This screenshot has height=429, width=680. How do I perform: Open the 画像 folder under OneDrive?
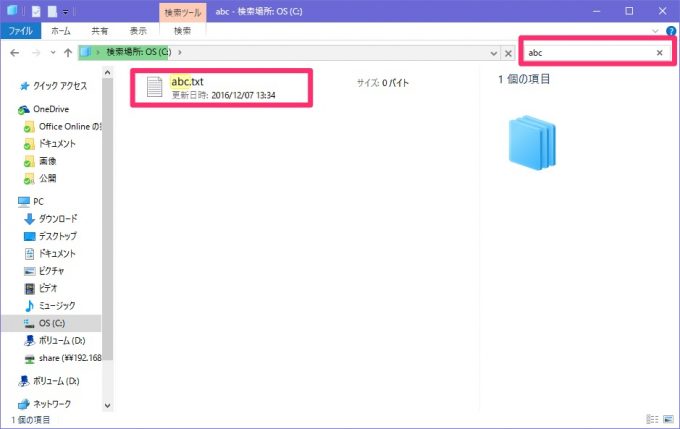48,161
